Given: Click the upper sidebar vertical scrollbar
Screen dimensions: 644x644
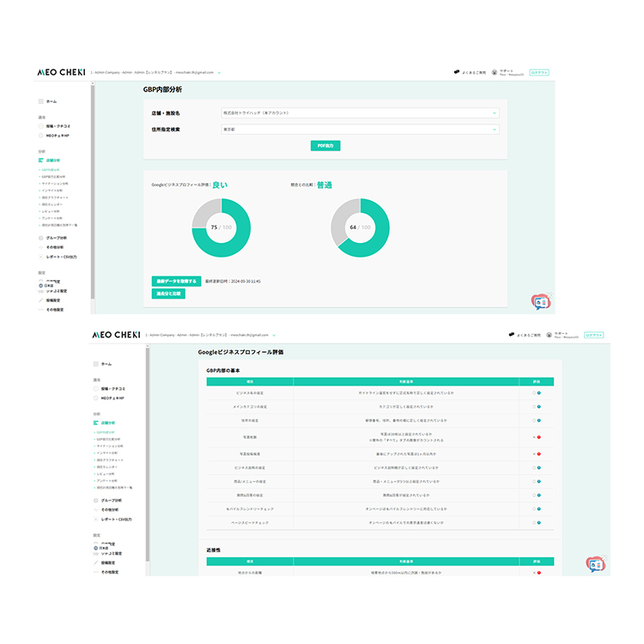Looking at the screenshot, I should [x=93, y=191].
